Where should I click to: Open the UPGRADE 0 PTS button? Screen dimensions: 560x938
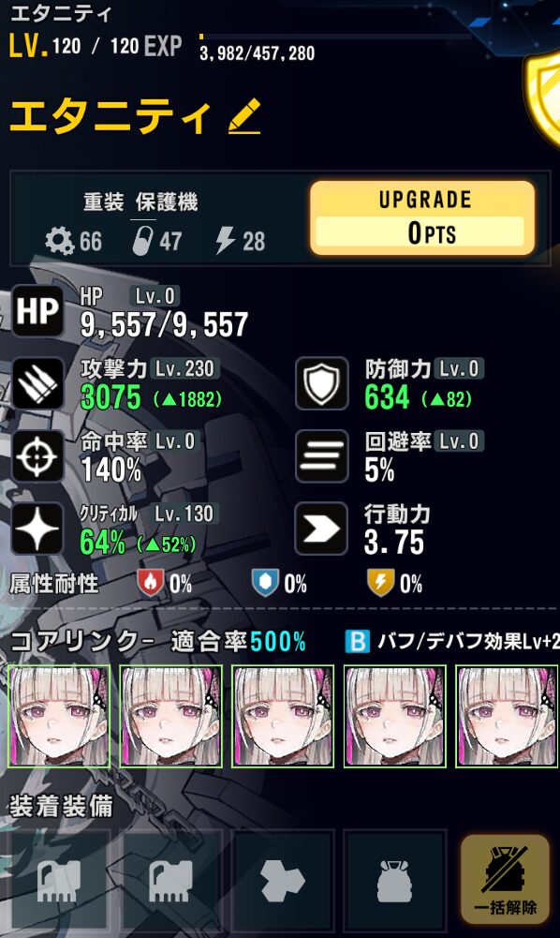[422, 217]
